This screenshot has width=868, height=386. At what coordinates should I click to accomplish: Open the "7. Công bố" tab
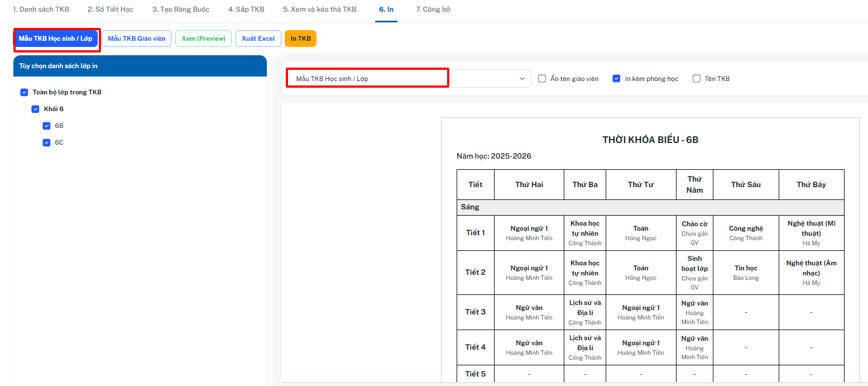433,9
